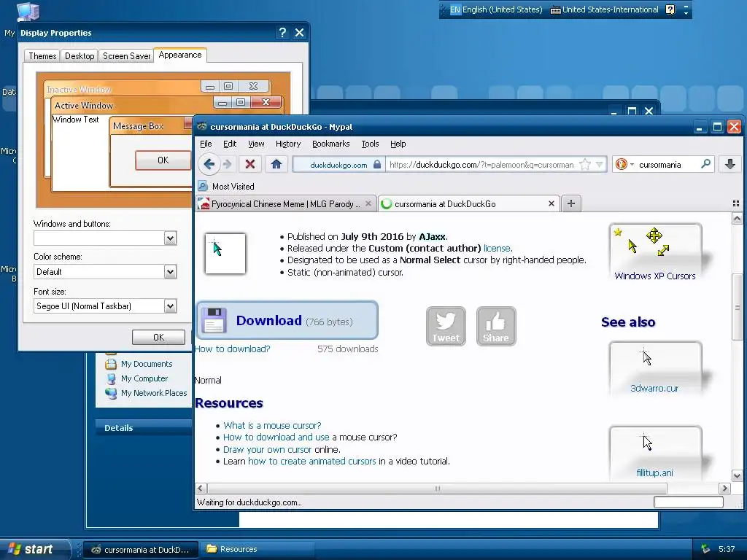
Task: Click the United States-International keyboard icon
Action: click(x=555, y=9)
